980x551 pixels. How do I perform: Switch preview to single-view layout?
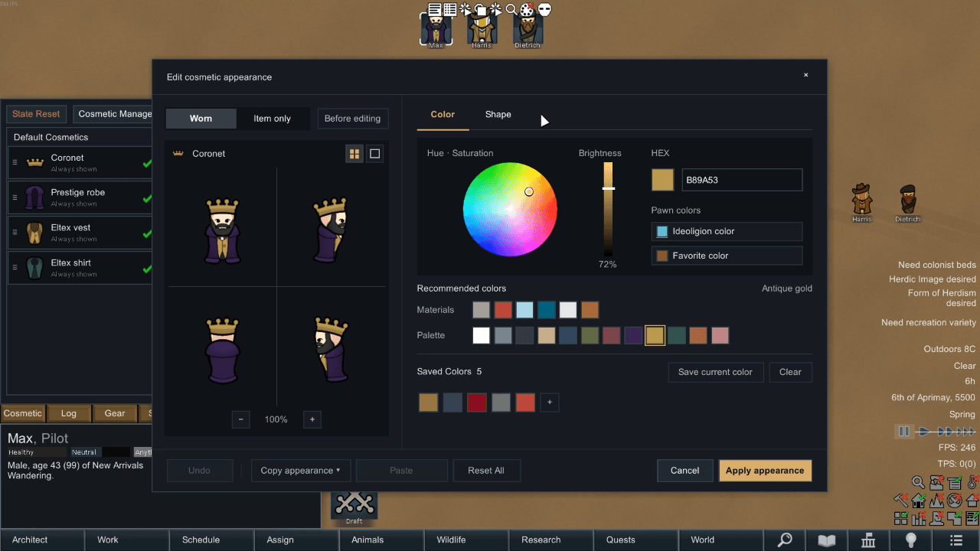[374, 154]
